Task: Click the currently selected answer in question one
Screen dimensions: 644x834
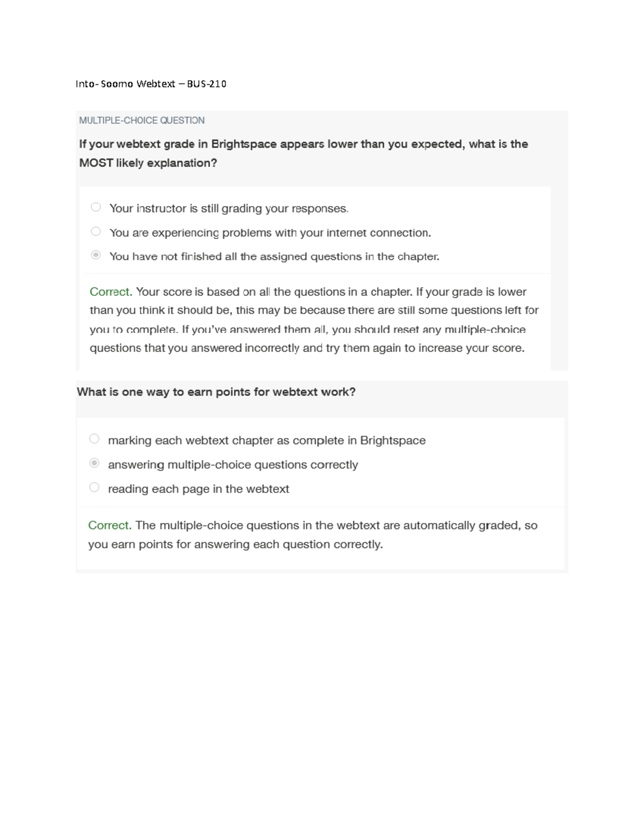Action: point(274,256)
